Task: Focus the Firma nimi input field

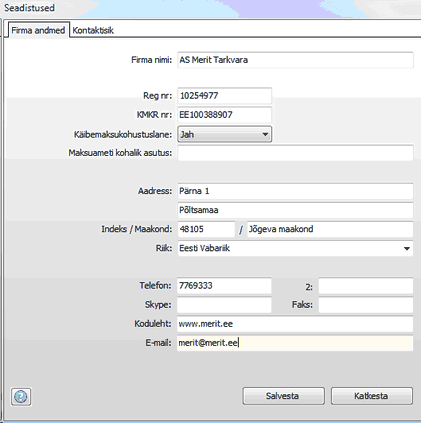Action: click(x=295, y=60)
